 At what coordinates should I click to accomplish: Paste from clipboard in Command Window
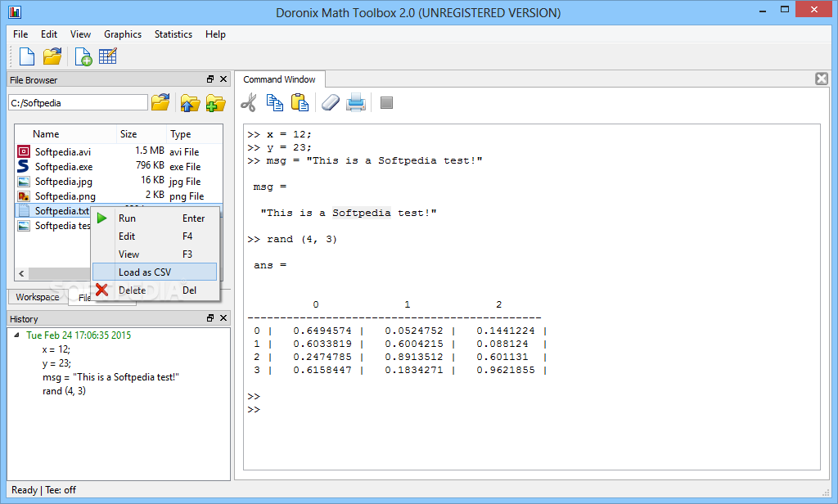coord(300,102)
